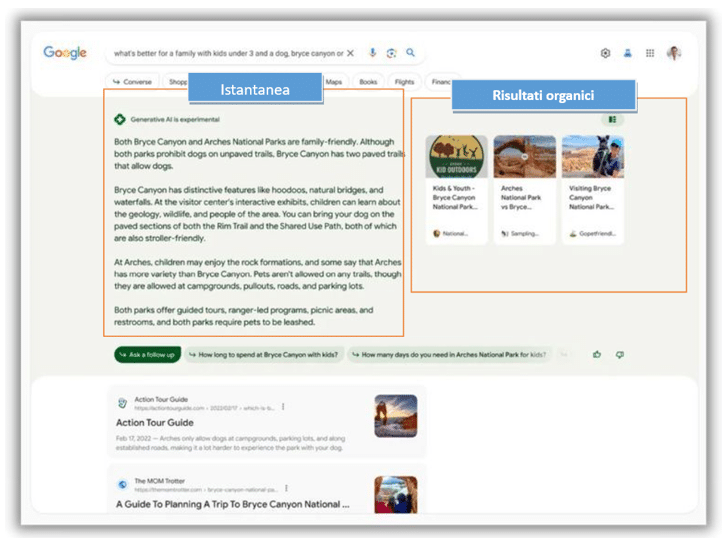Viewport: 722px width, 538px height.
Task: Clear the search query with X
Action: tap(350, 53)
